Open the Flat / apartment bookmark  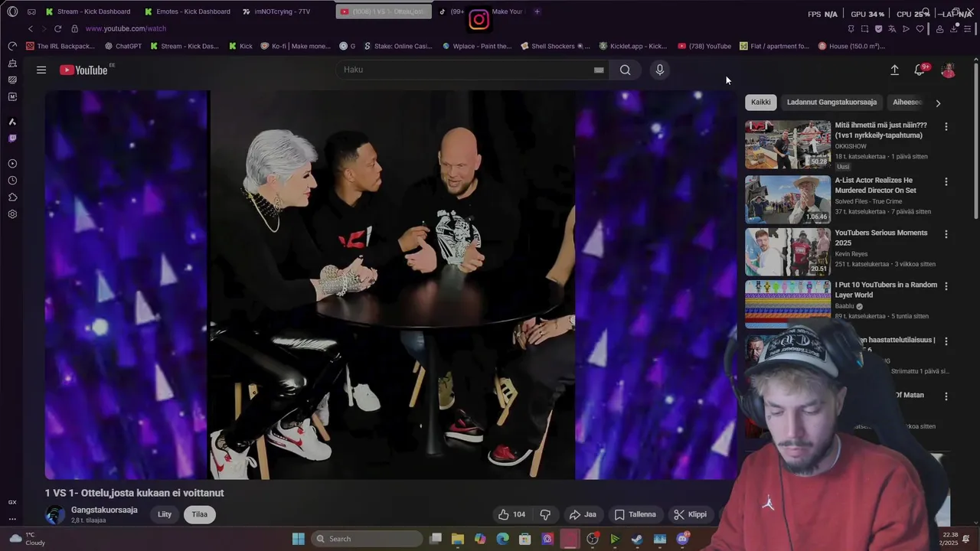coord(774,46)
